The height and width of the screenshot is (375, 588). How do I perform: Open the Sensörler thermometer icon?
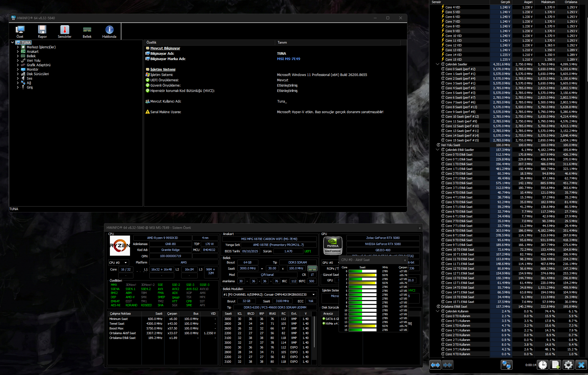coord(65,31)
